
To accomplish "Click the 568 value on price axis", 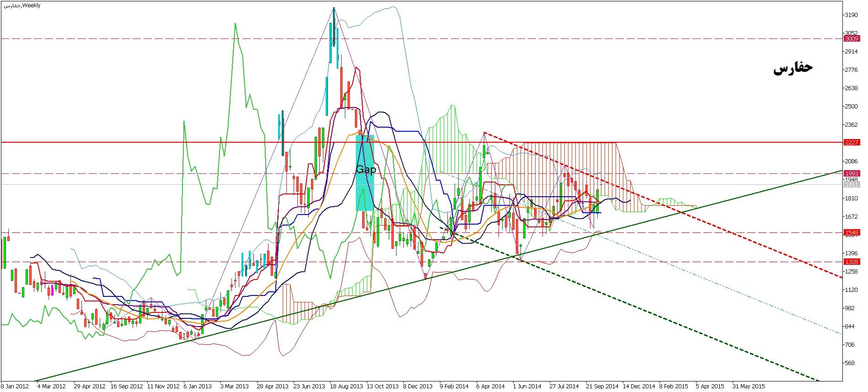I will point(851,363).
